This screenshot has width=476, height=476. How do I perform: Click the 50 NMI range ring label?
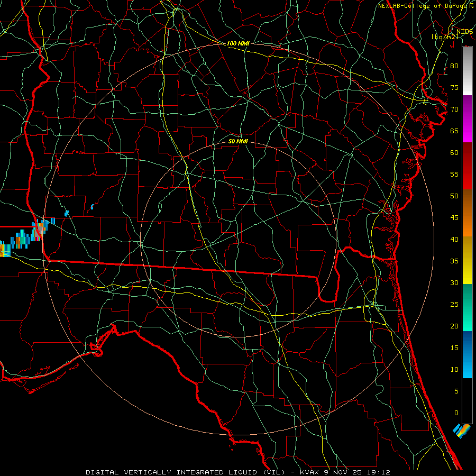click(x=238, y=141)
